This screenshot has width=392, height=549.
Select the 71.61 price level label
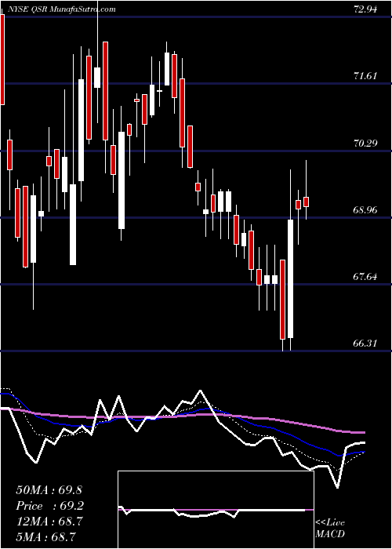(366, 75)
